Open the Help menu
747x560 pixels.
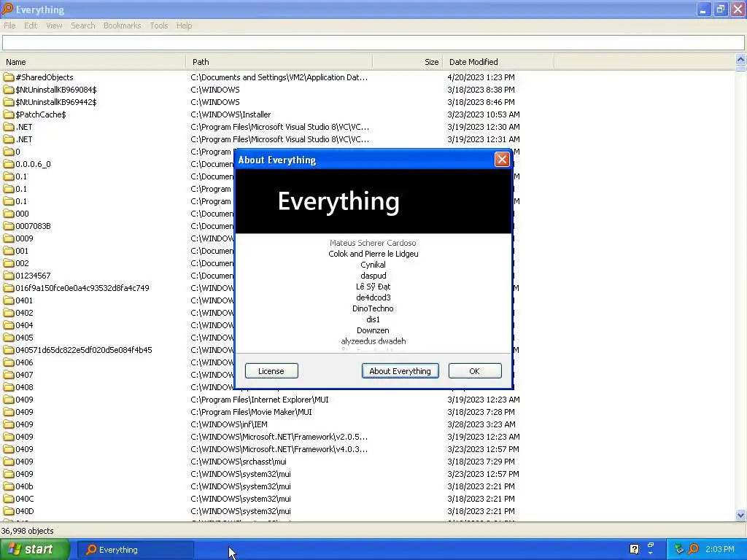point(184,26)
